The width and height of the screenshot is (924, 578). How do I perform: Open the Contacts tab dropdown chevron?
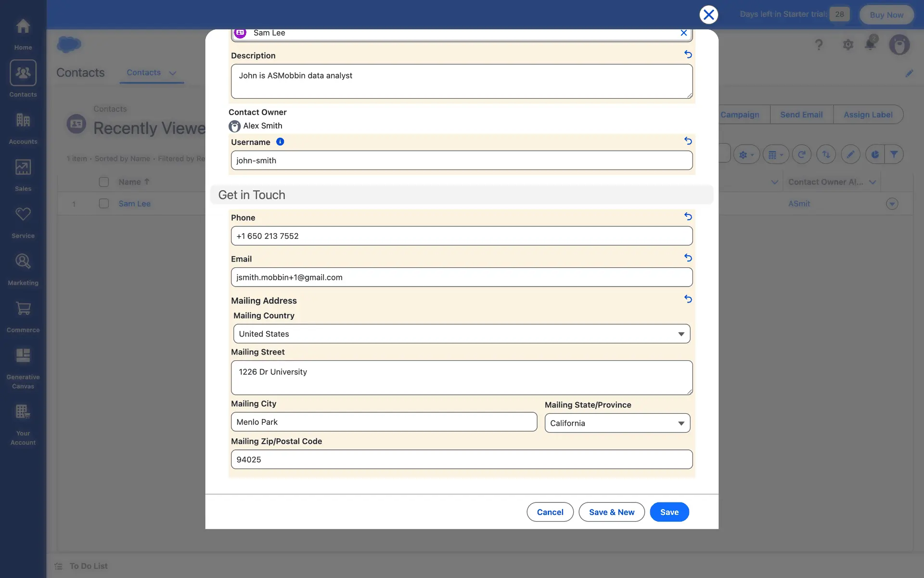click(172, 73)
